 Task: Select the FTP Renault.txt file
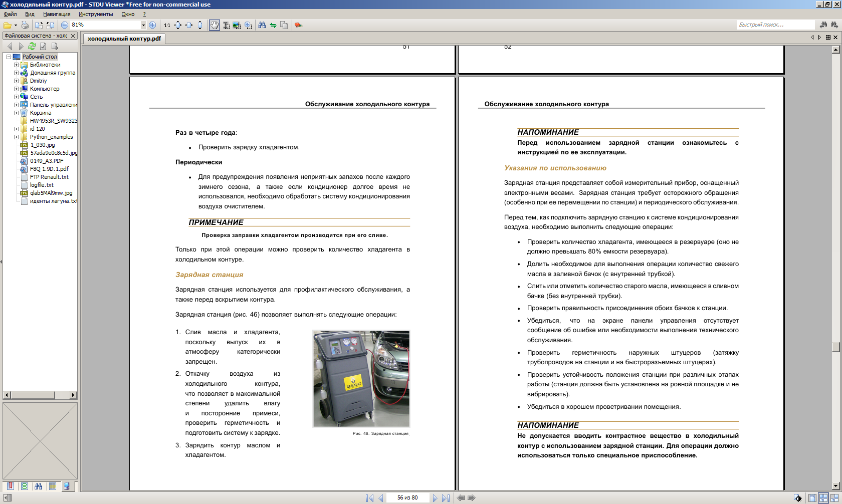(x=49, y=177)
